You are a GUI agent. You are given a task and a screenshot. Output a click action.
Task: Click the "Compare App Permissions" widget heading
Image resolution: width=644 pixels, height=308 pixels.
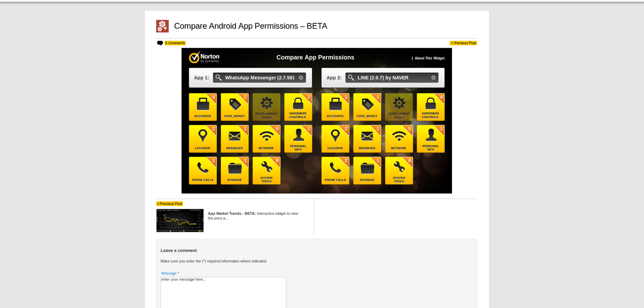tap(315, 57)
